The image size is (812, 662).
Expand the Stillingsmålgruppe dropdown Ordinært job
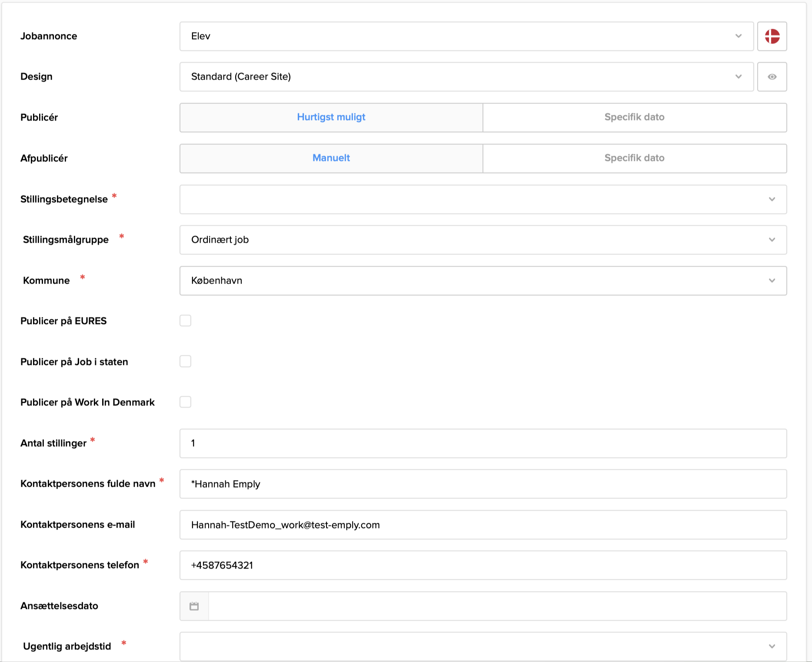coord(483,240)
